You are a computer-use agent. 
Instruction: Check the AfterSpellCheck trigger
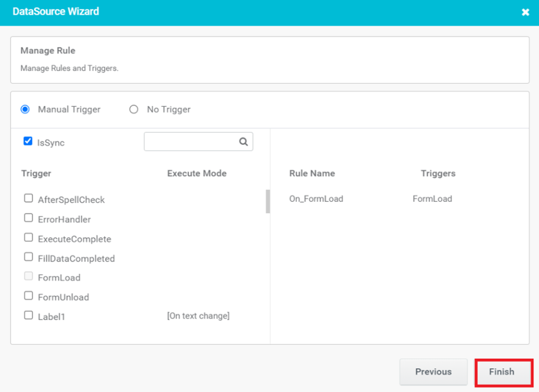(28, 198)
